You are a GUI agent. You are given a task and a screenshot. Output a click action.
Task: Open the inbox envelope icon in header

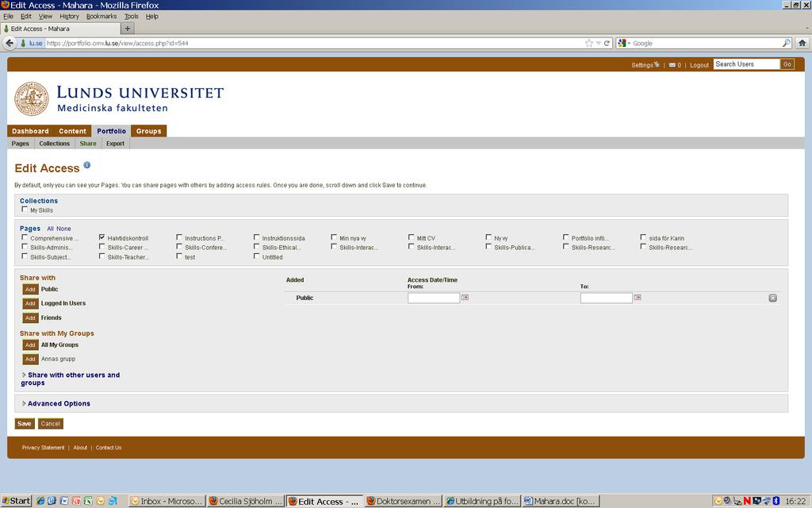672,65
